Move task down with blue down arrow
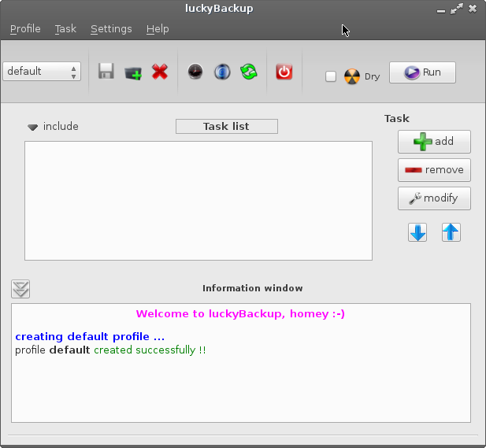Screen dimensions: 486x448 click(x=417, y=232)
